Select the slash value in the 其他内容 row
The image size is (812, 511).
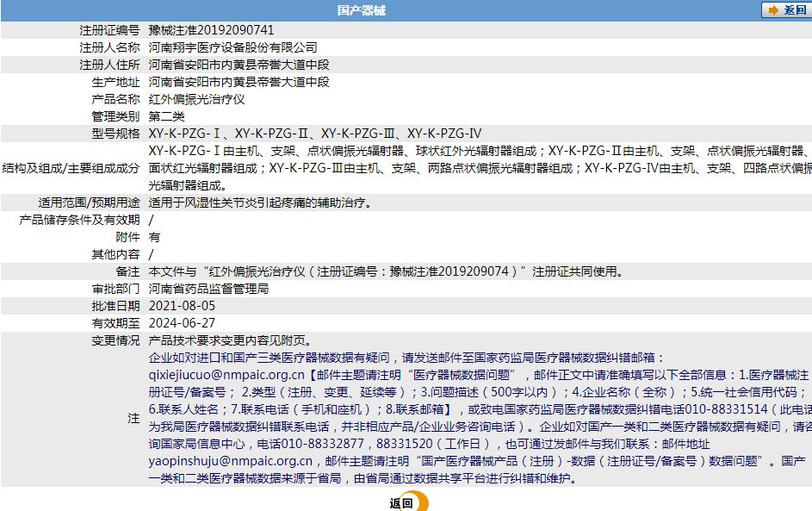coord(152,254)
